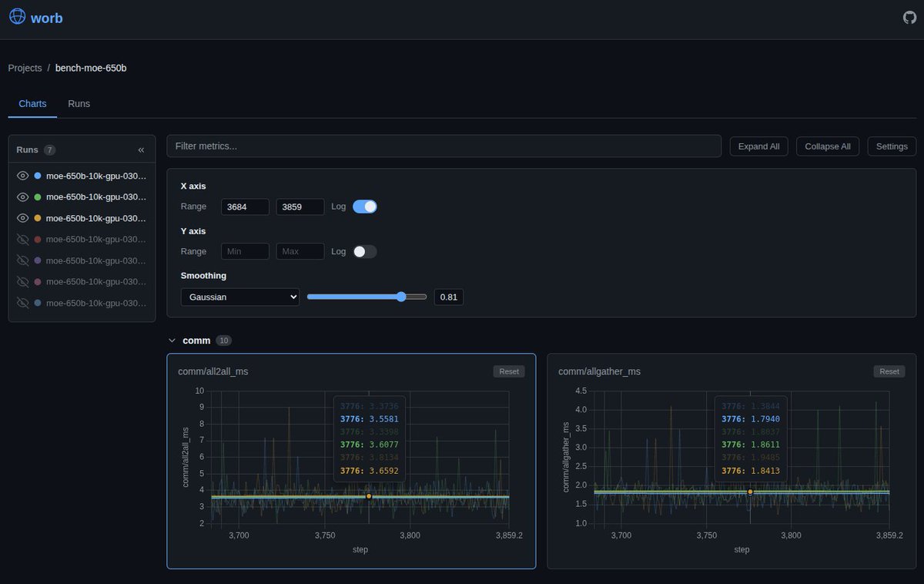Show the dark red-dot run via crossed eye

click(x=23, y=240)
